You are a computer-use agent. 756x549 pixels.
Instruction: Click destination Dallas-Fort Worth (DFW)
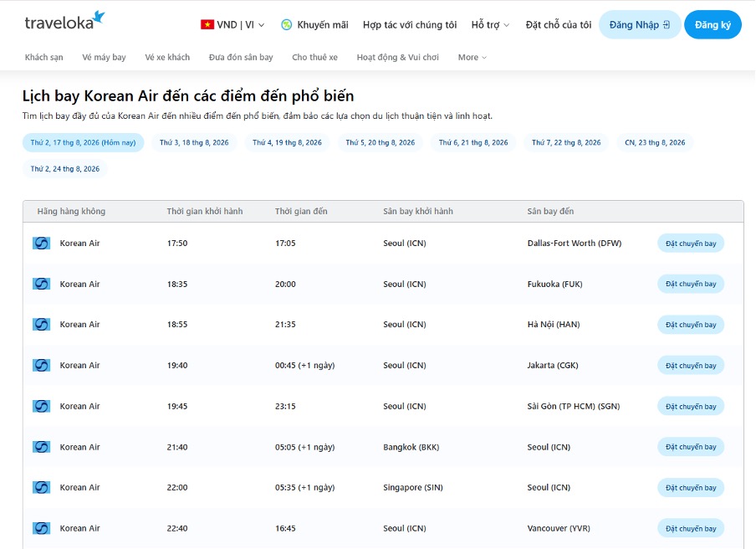click(x=575, y=244)
